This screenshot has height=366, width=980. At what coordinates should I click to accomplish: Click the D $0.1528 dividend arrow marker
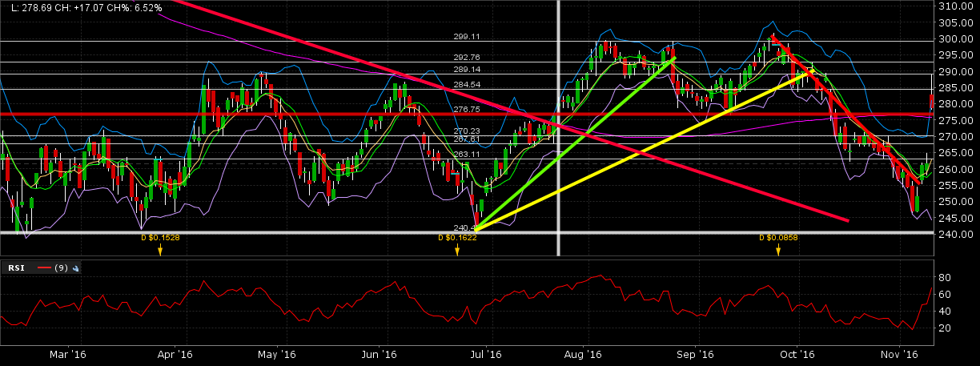(x=159, y=251)
